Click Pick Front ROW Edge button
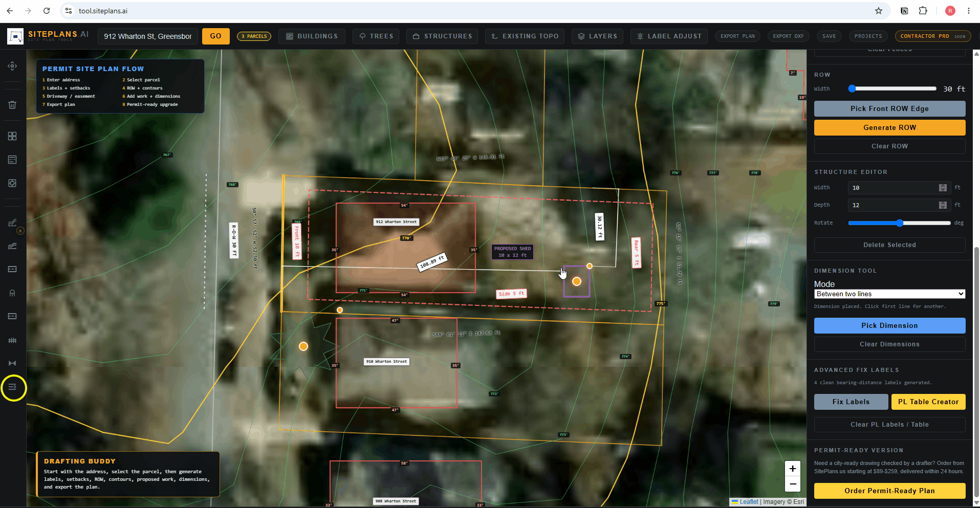 coord(889,108)
